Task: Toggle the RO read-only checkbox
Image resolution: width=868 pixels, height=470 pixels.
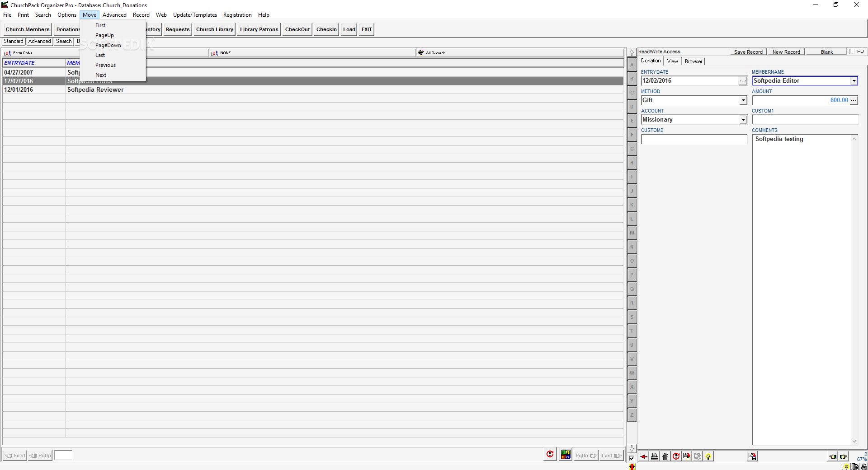Action: tap(852, 52)
